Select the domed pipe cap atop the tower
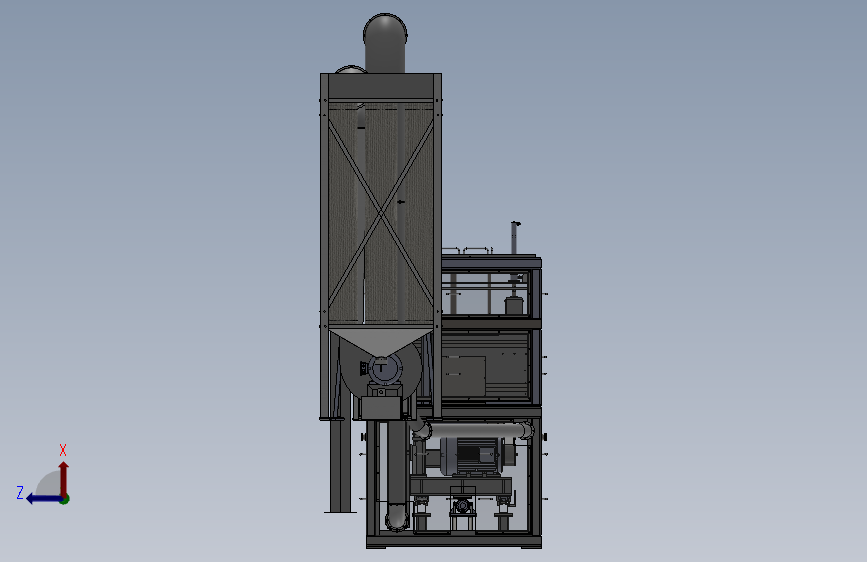The image size is (867, 562). pos(385,43)
